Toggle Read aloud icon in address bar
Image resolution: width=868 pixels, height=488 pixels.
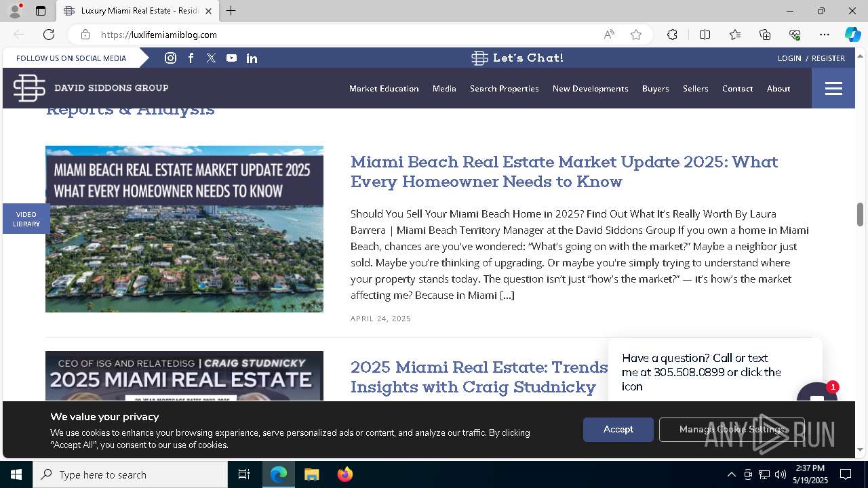tap(609, 35)
